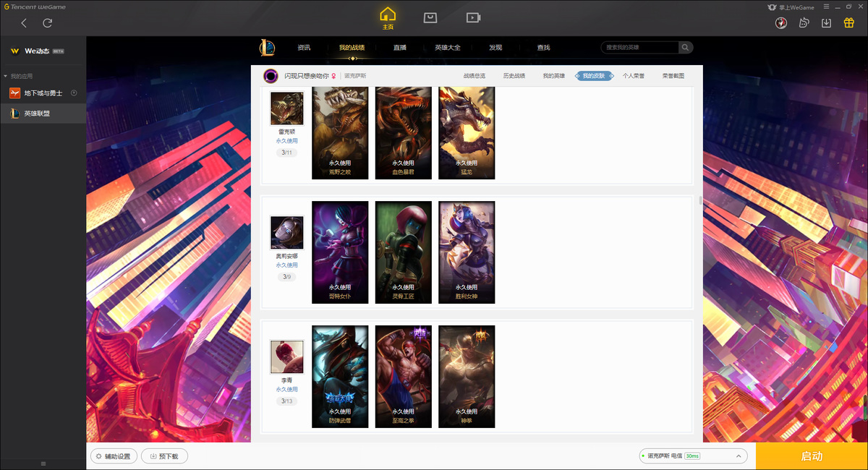Select 英雄联盟 in the sidebar

[43, 114]
